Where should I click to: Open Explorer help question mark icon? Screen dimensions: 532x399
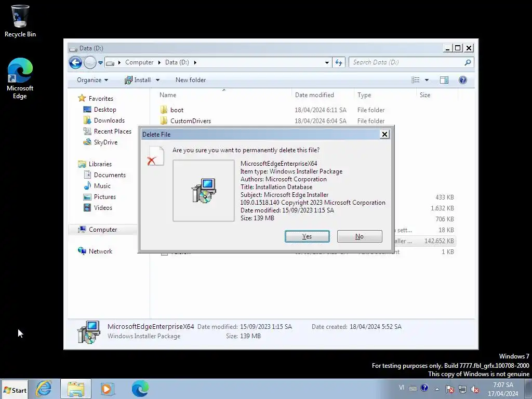point(463,80)
